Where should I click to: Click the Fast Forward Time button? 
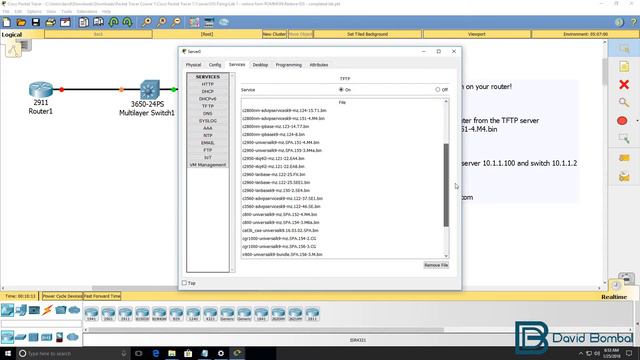pyautogui.click(x=102, y=296)
